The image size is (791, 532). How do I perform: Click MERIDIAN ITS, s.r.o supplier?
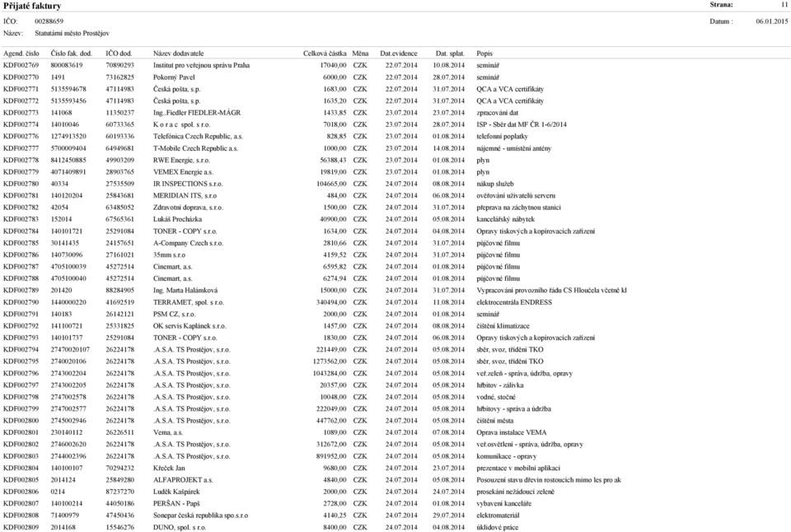pos(185,196)
